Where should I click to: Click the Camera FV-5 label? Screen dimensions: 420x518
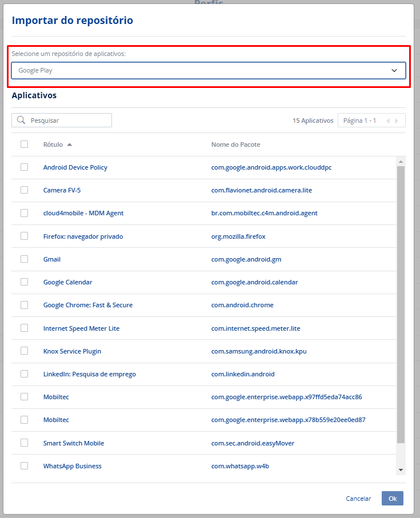62,190
